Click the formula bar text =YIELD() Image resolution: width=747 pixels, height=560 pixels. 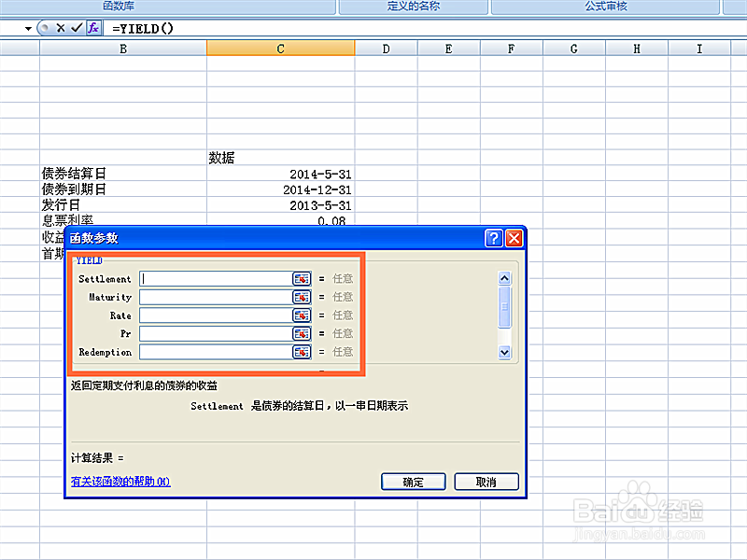143,29
